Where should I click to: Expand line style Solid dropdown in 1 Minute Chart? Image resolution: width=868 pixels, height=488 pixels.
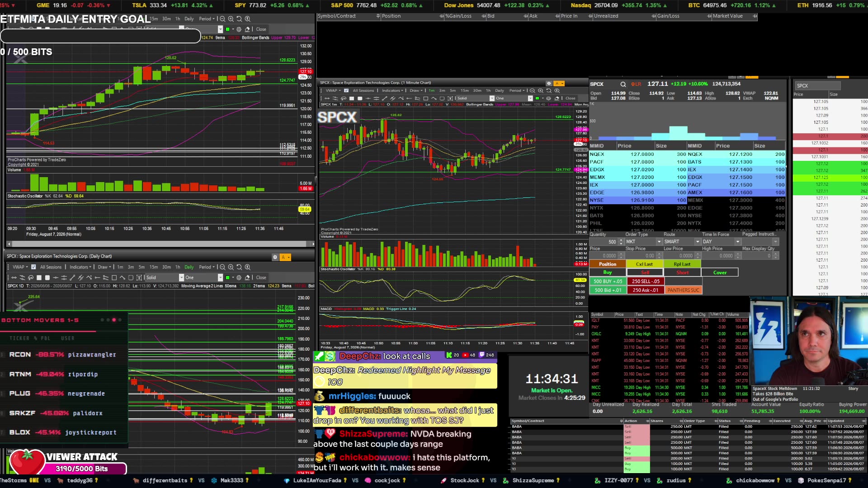(x=492, y=98)
